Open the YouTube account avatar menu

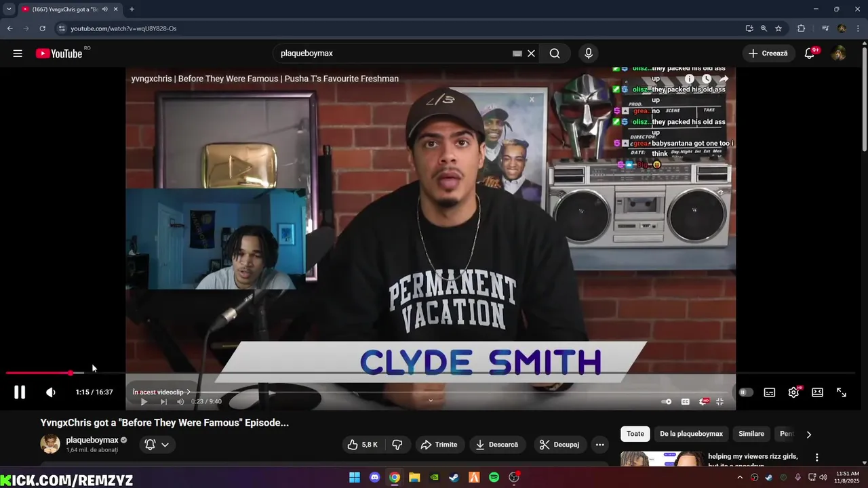tap(838, 54)
